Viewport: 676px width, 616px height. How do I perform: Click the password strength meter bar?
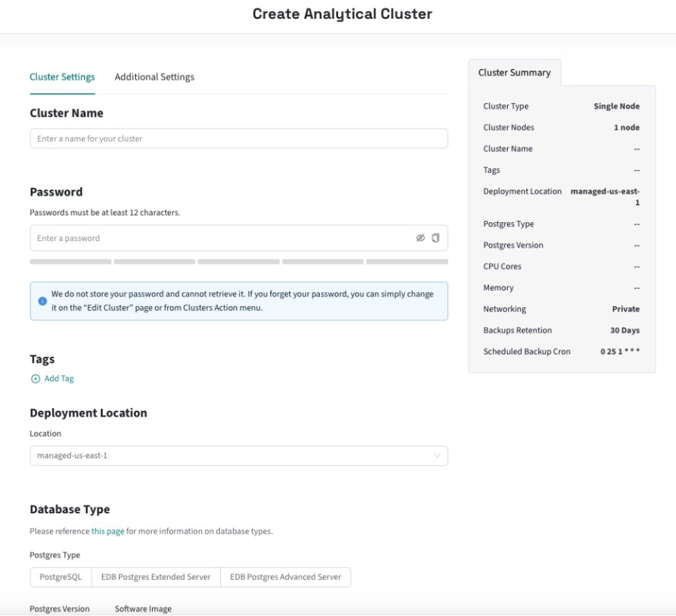click(x=238, y=262)
